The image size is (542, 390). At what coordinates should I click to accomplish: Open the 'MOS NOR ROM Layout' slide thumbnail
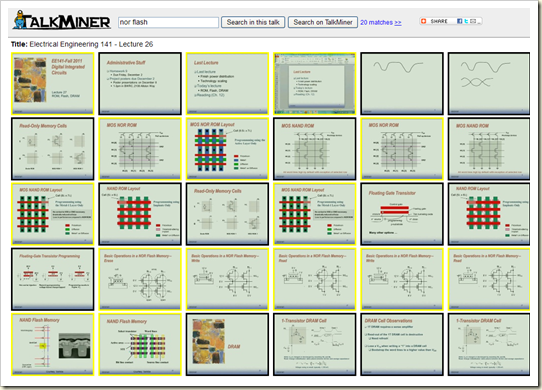[x=227, y=149]
